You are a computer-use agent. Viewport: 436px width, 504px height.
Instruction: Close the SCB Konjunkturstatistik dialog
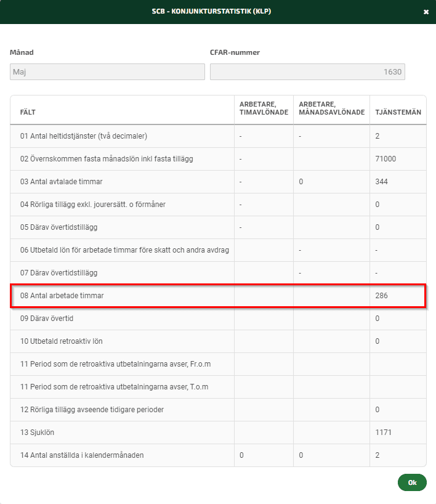pos(426,12)
